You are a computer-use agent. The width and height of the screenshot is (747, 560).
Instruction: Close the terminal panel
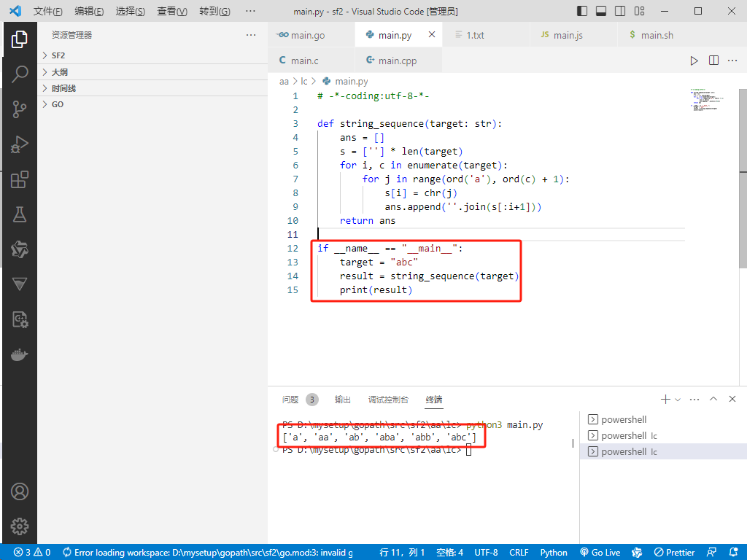point(732,399)
